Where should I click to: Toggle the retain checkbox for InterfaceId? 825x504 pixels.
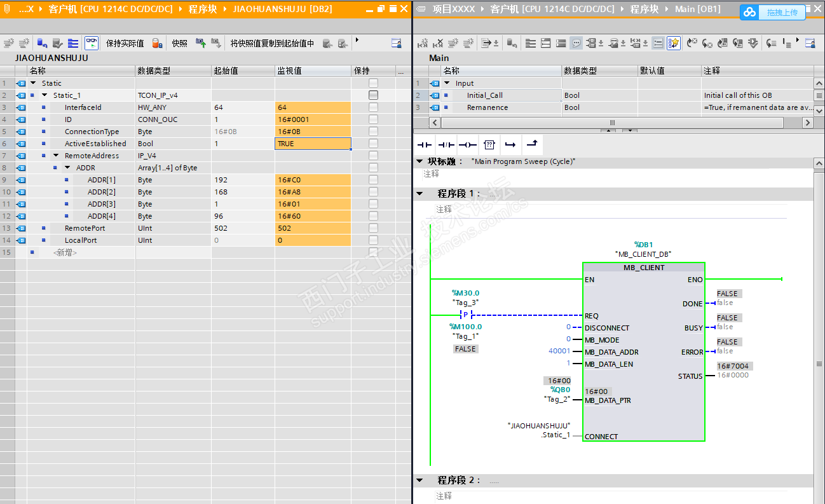(x=373, y=107)
